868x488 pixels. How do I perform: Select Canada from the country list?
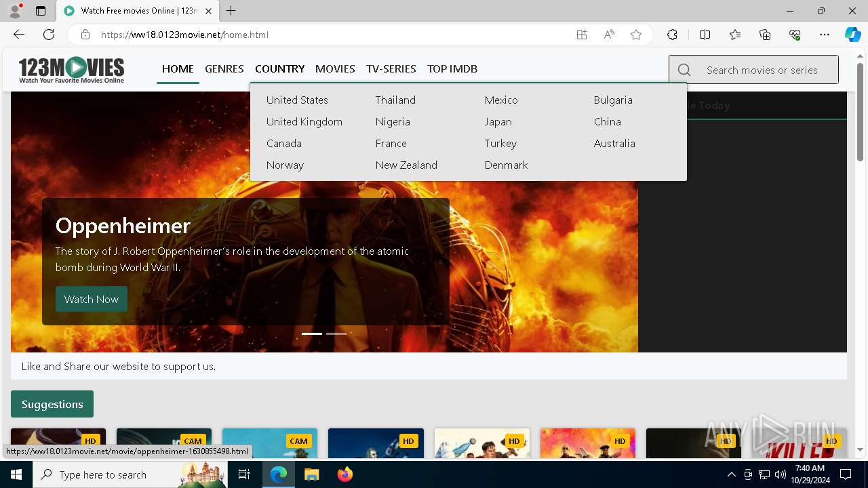click(x=284, y=143)
